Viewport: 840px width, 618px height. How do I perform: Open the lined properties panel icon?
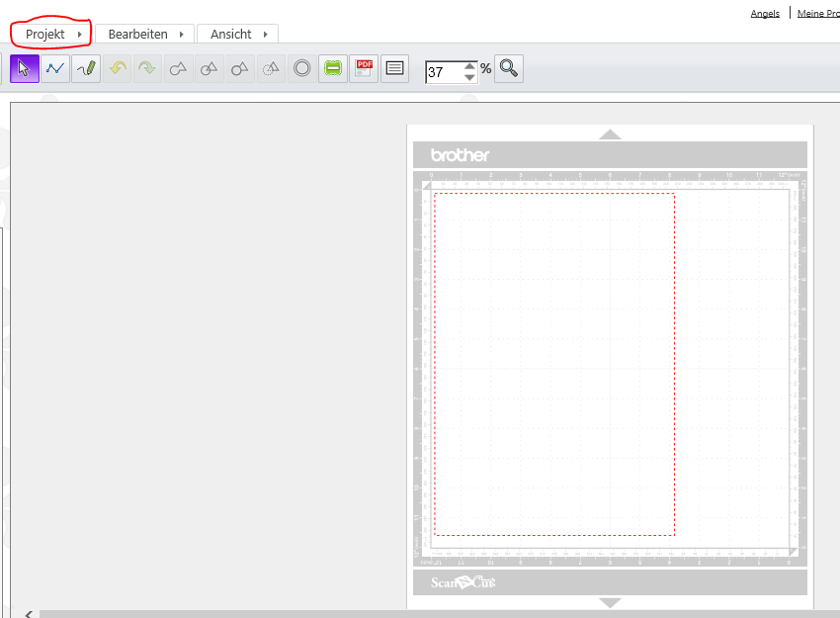(394, 68)
